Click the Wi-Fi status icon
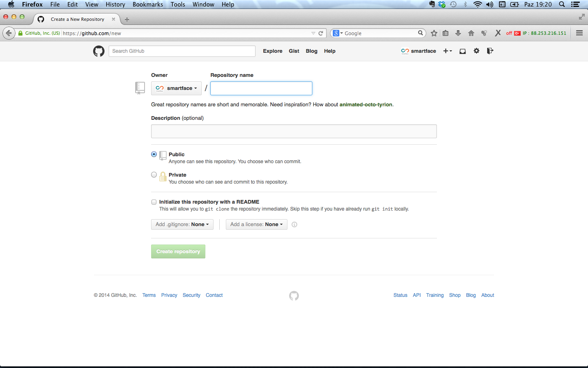 477,4
